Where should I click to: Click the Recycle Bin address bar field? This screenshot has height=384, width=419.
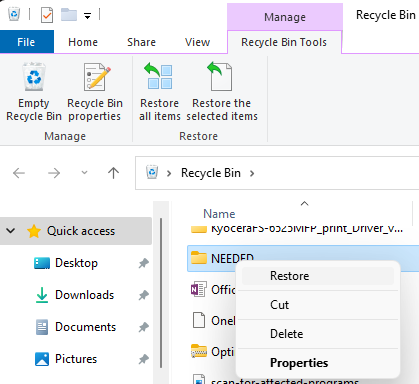277,173
